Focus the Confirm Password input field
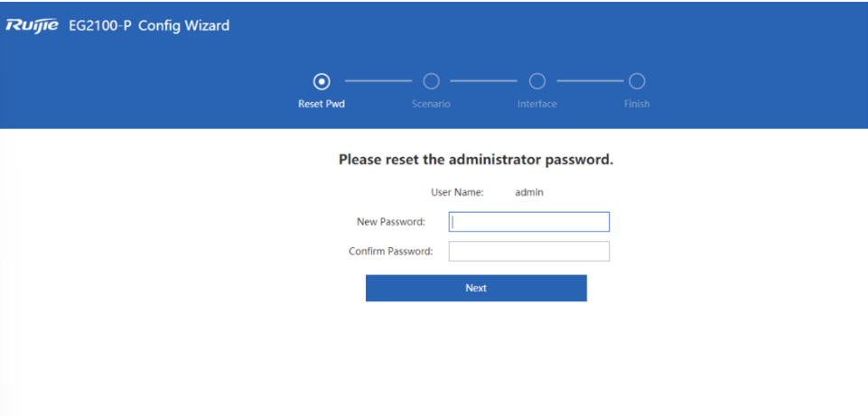868x416 pixels. click(x=528, y=251)
